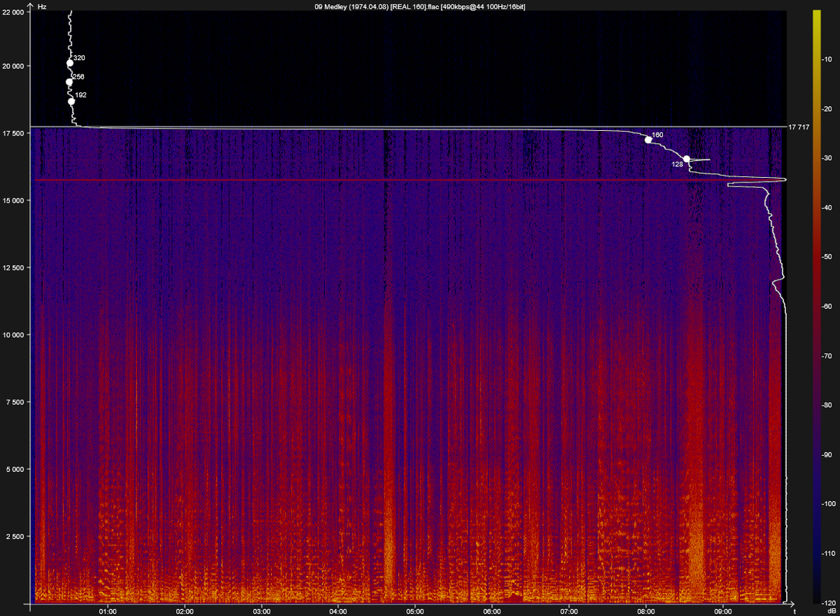The width and height of the screenshot is (840, 616).
Task: Click the 320 kbps bitrate marker dot
Action: click(69, 63)
